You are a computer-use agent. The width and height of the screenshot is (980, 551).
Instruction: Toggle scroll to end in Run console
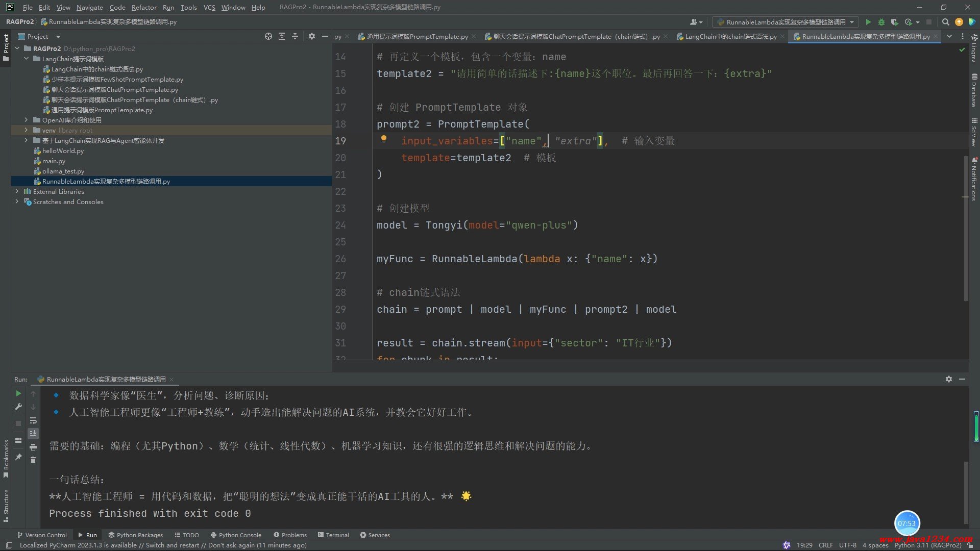(x=33, y=434)
